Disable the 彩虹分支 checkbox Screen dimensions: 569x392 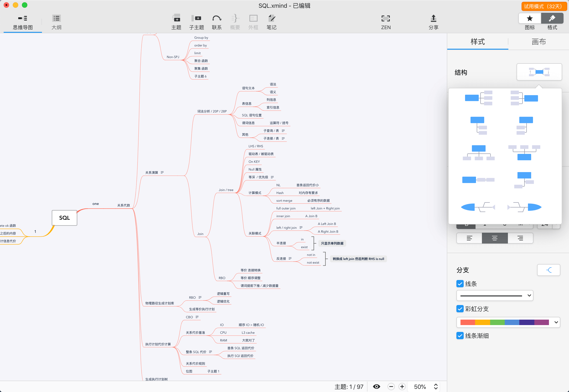(460, 309)
